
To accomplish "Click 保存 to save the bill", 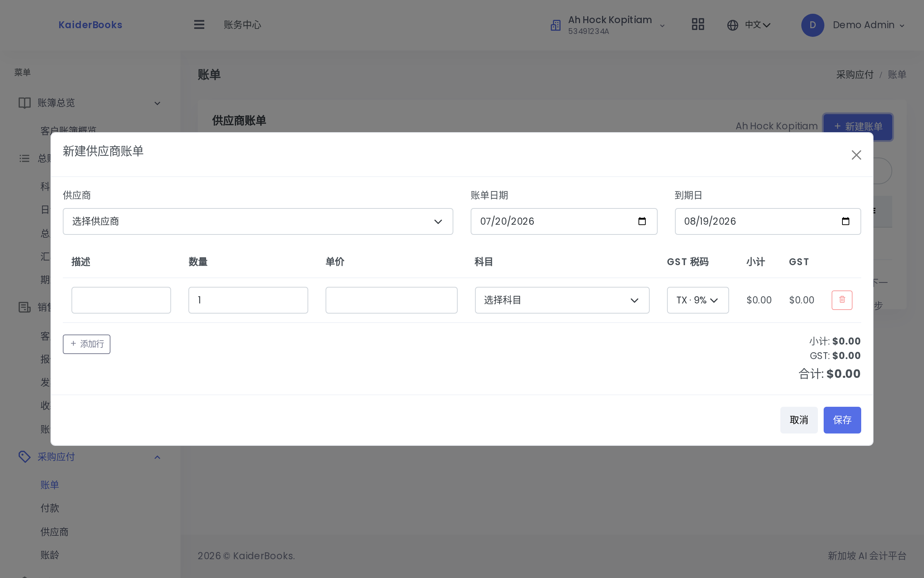I will (842, 420).
